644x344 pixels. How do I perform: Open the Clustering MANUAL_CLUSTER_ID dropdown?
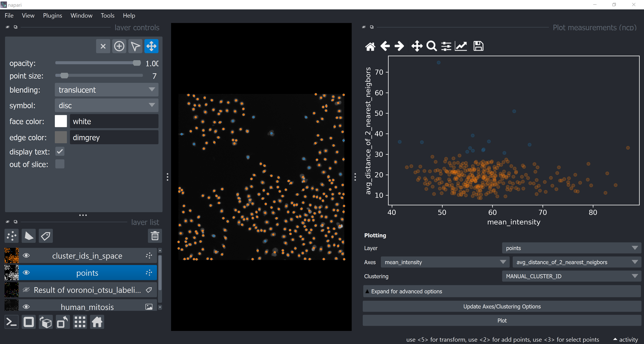572,276
